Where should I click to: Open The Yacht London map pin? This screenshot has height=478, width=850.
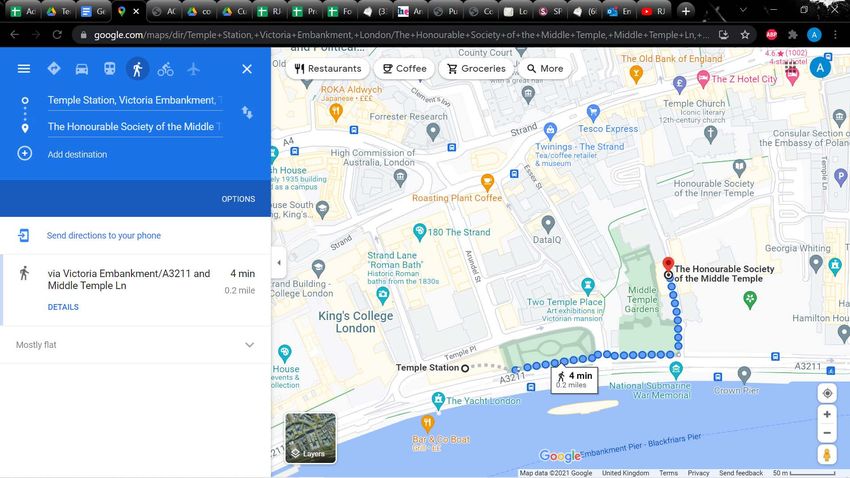pyautogui.click(x=438, y=401)
